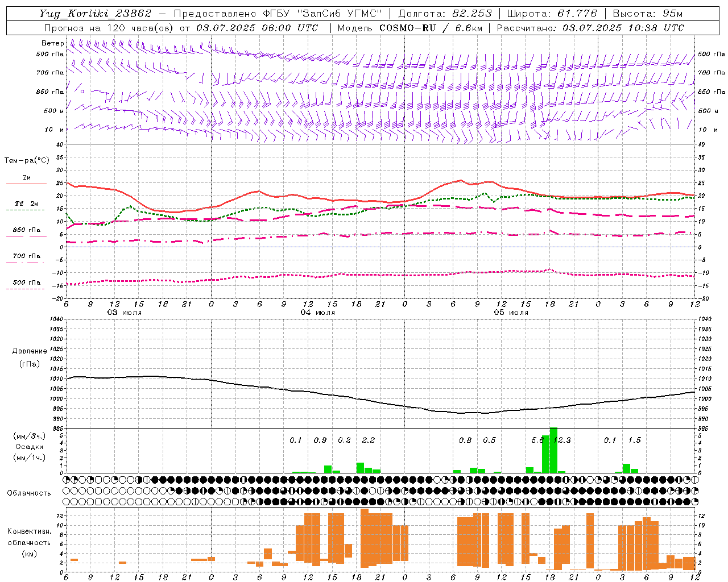Viewport: 728px width, 582px height.
Task: Click the '0.9' precipitation total
Action: point(320,440)
